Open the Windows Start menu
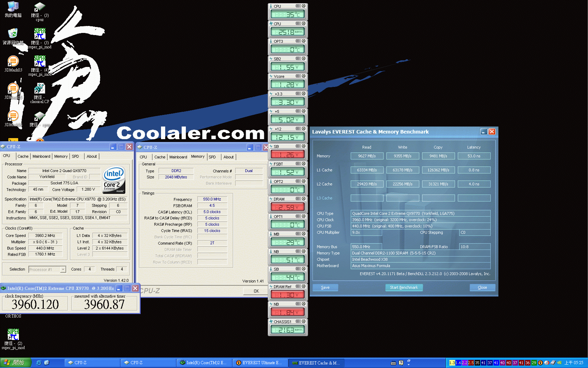Screen dimensions: 588x368 pyautogui.click(x=16, y=363)
